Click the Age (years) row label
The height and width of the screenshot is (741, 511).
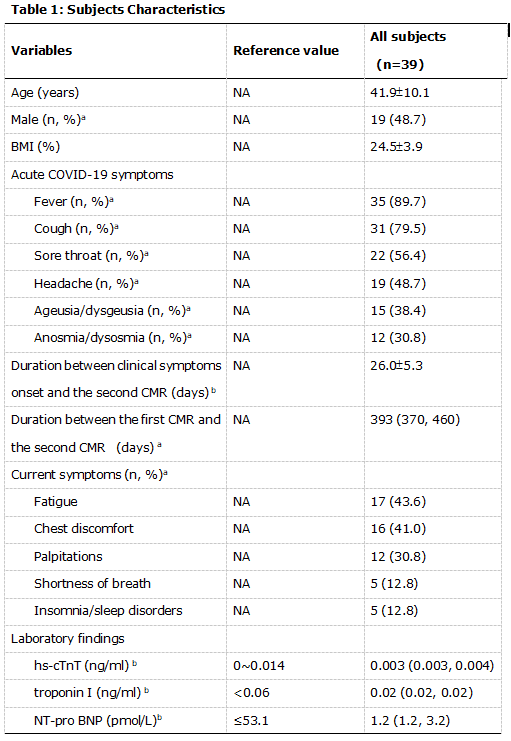click(x=45, y=93)
